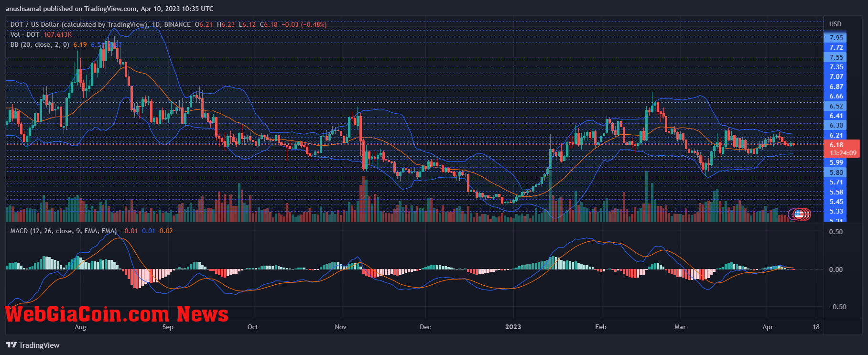The height and width of the screenshot is (355, 868).
Task: Click the 6.66 price level label
Action: pyautogui.click(x=836, y=96)
